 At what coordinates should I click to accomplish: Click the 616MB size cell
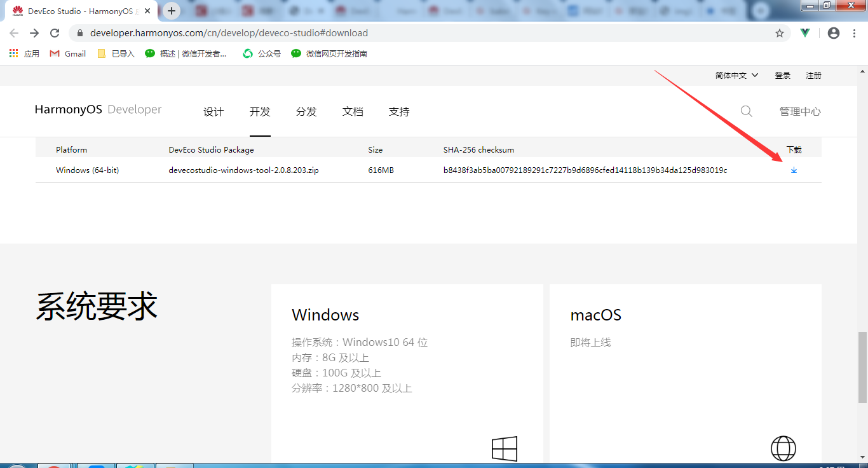(x=381, y=170)
